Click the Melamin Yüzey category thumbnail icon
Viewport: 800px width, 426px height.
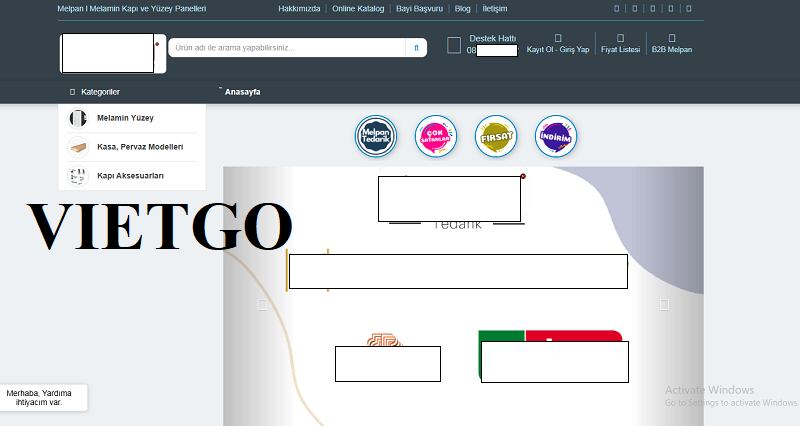point(77,118)
